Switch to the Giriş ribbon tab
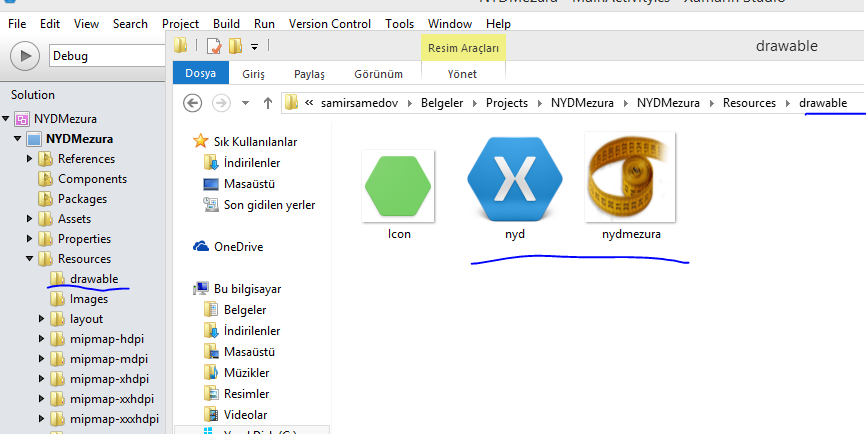 [254, 74]
